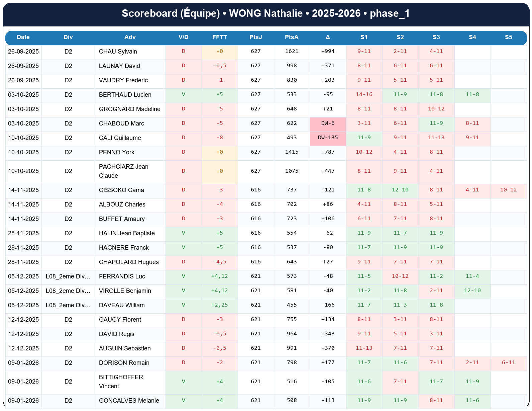Click the 1621 PtsA value
Viewport: 532px width, 411px height.
[x=292, y=51]
